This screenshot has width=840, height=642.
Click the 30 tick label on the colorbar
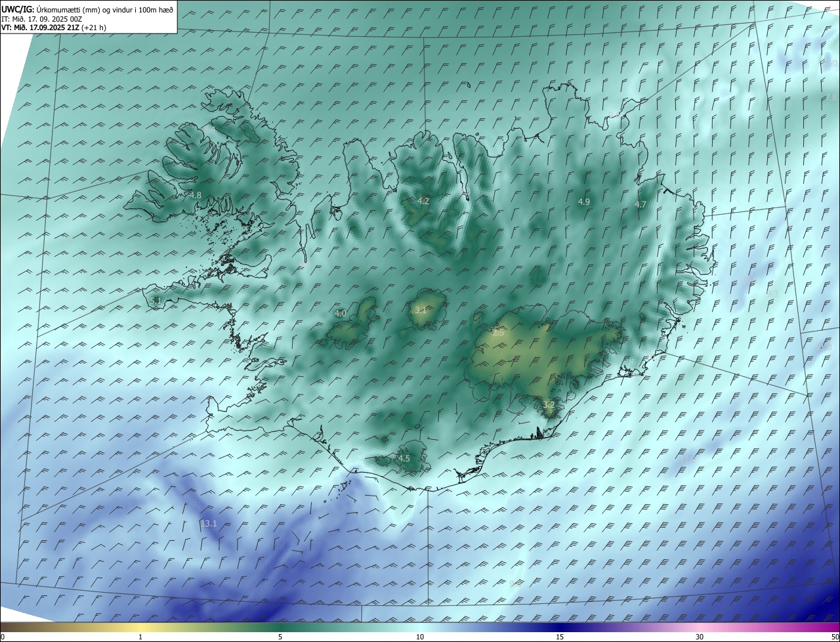(700, 637)
